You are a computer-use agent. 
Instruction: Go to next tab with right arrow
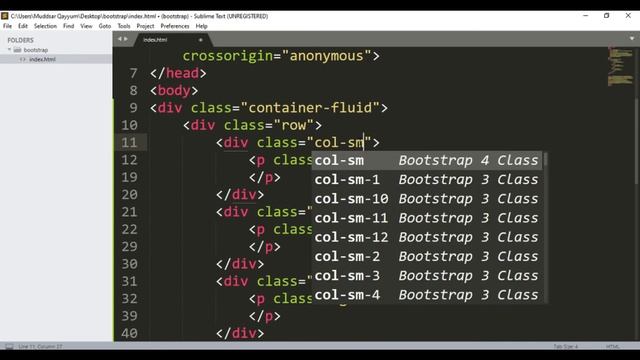pos(126,39)
